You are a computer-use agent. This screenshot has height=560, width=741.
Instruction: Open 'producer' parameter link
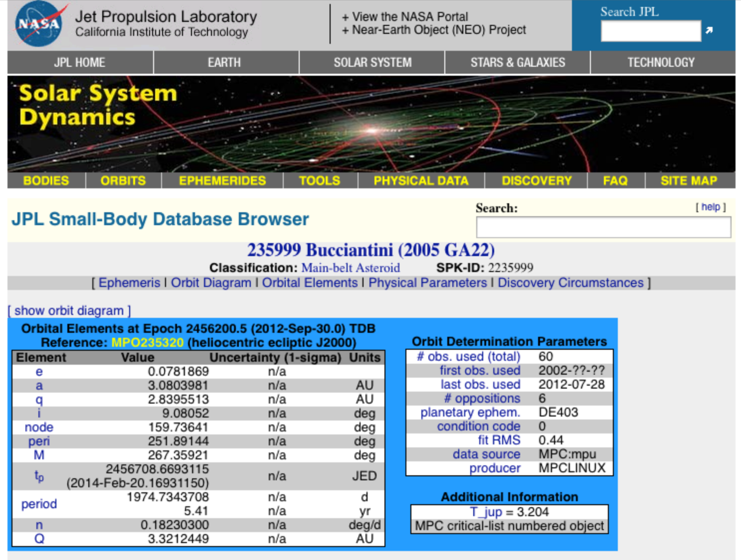click(495, 468)
